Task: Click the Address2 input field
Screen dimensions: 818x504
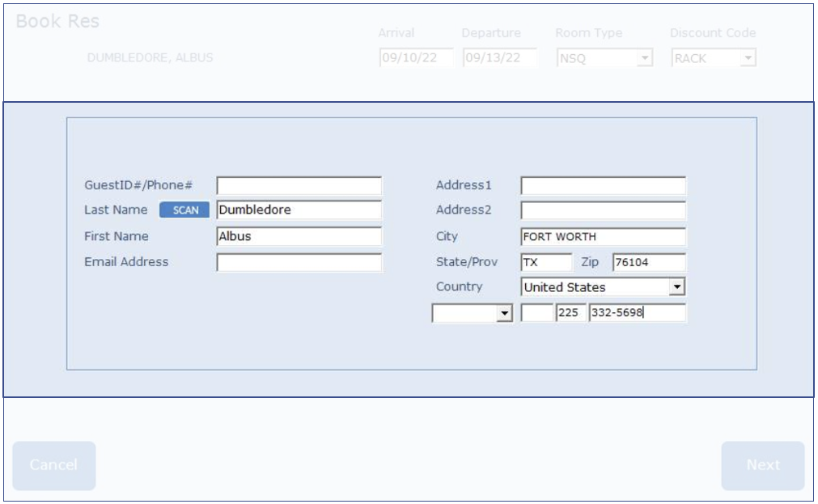Action: [x=603, y=211]
